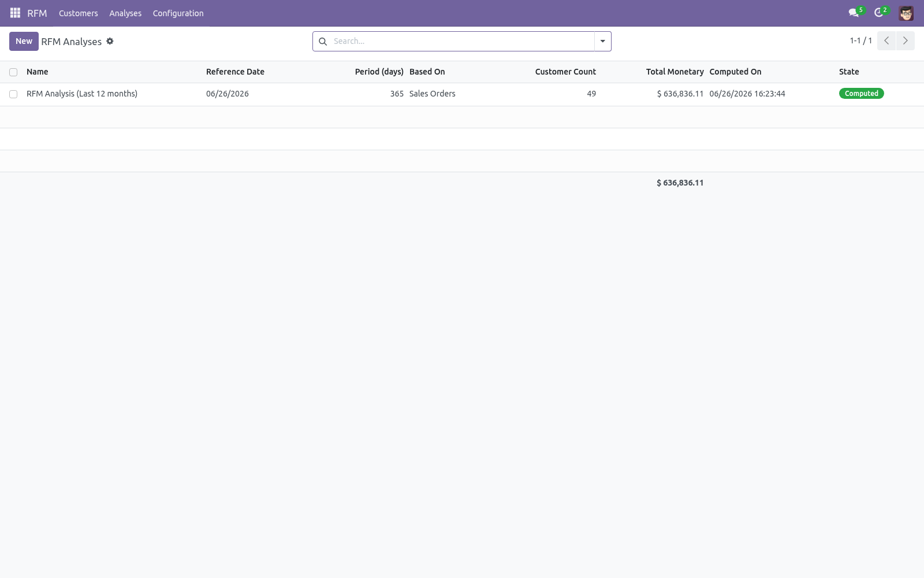Sort by Total Monetary column header
924x578 pixels.
tap(675, 72)
